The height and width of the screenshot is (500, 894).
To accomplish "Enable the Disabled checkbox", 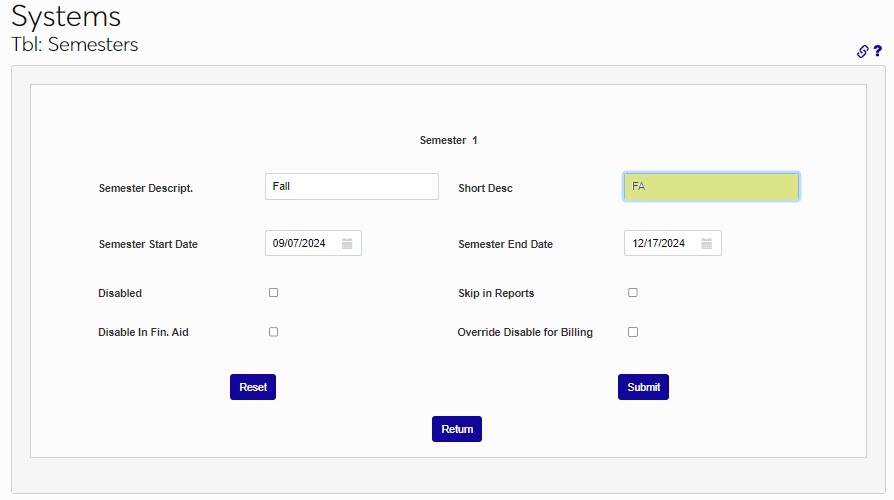I will tap(273, 293).
